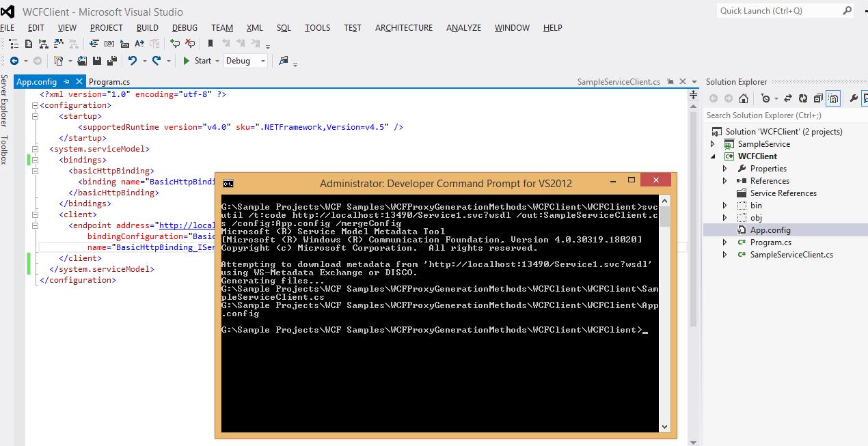Open the dropdown arrow beside the Start button

(x=217, y=61)
